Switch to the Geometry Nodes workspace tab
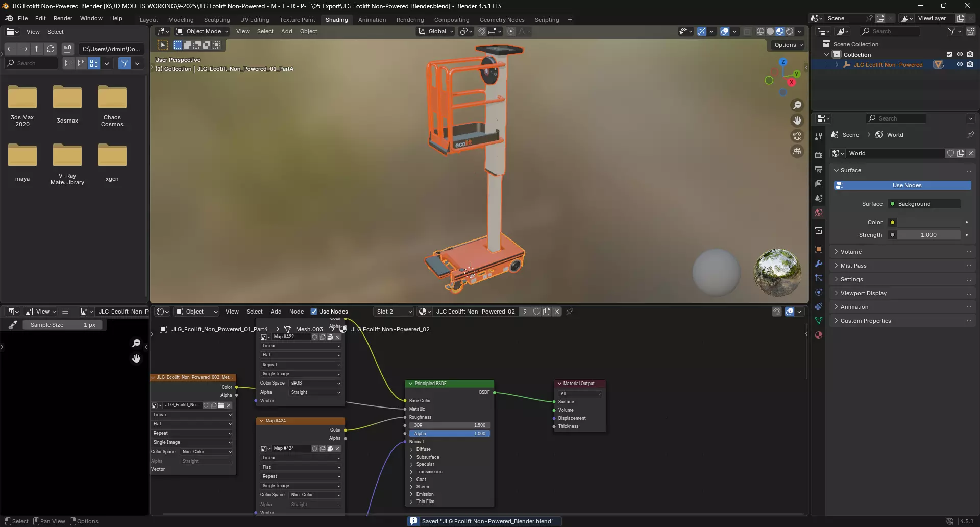Image resolution: width=980 pixels, height=527 pixels. [502, 20]
